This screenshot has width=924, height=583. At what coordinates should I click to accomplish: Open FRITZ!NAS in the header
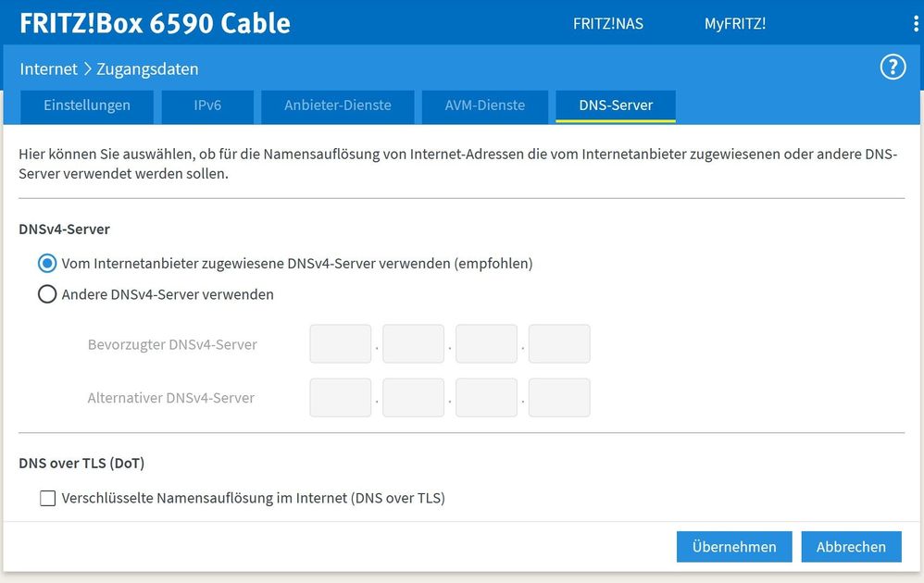point(608,23)
